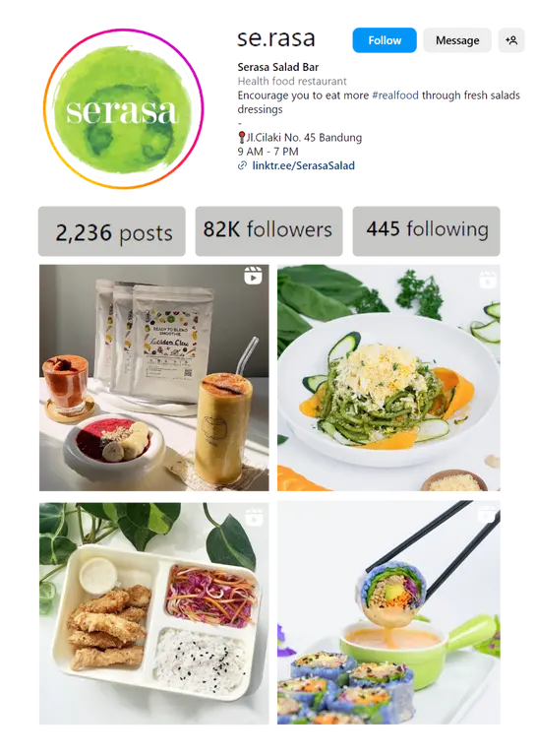
Task: Click reel icon on sushi roll post
Action: (488, 514)
